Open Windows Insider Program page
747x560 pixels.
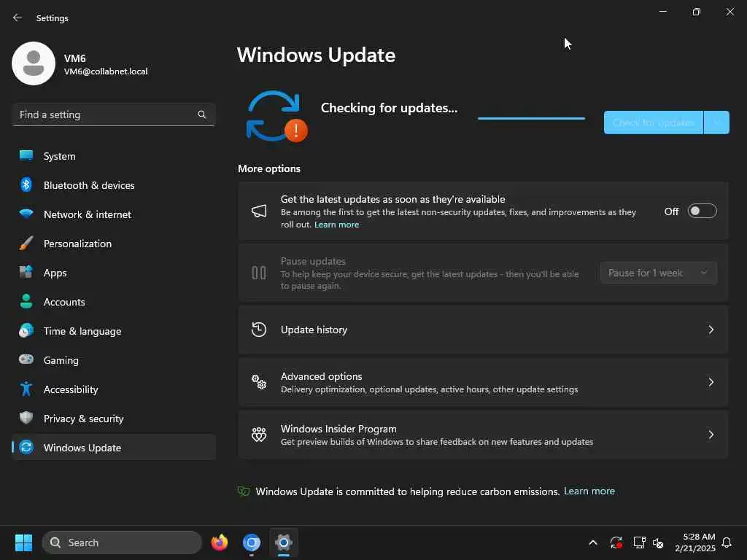[x=483, y=435]
